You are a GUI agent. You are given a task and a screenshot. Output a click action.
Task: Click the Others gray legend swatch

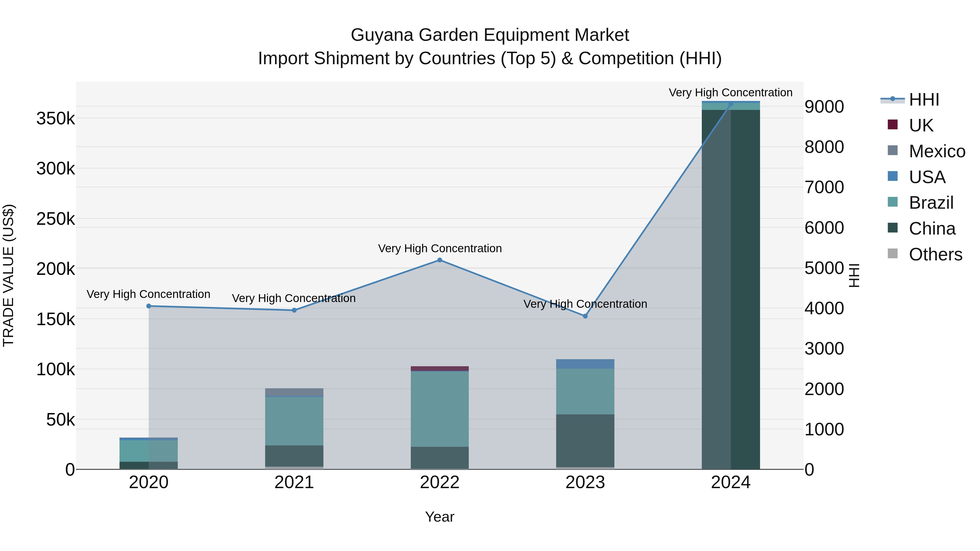[893, 254]
